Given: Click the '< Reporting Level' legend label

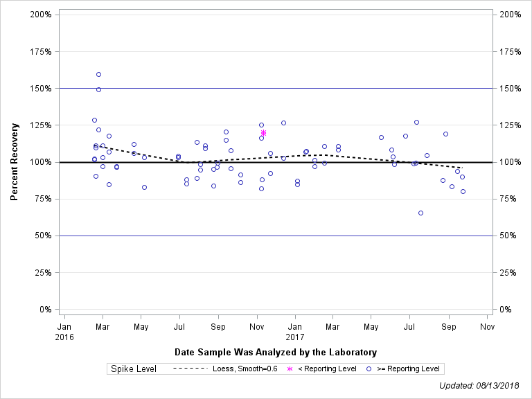Looking at the screenshot, I should tap(327, 369).
